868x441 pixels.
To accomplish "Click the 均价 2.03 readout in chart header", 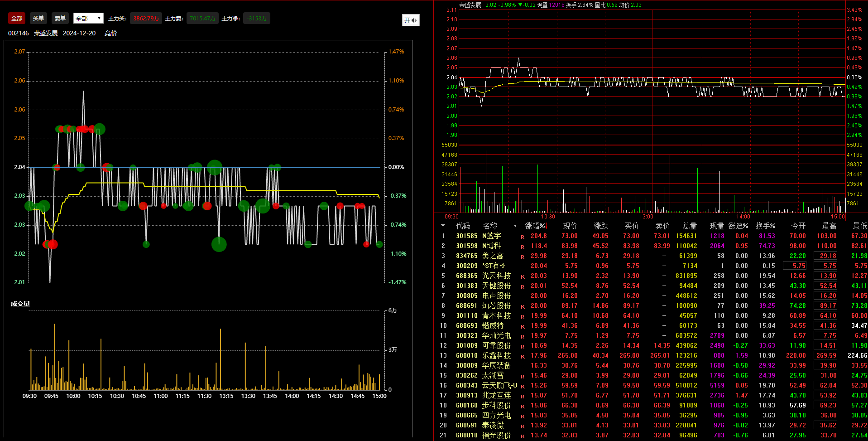I will pyautogui.click(x=630, y=5).
